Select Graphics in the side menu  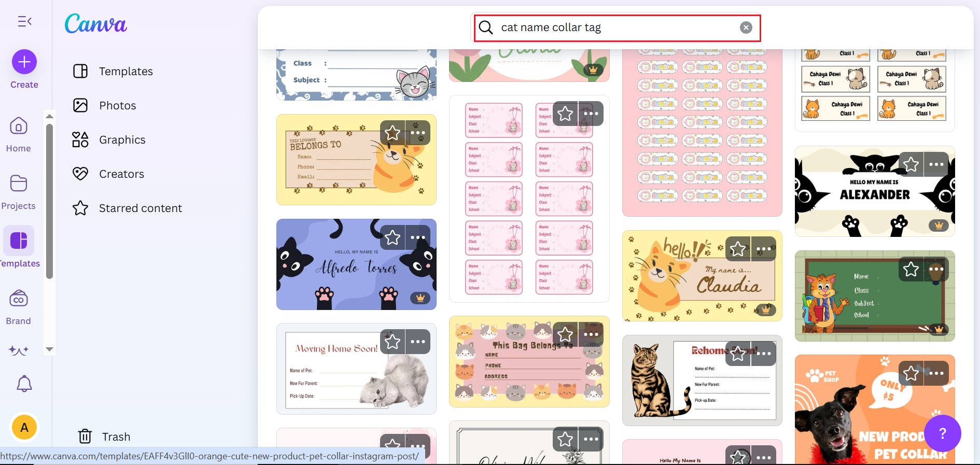point(122,140)
